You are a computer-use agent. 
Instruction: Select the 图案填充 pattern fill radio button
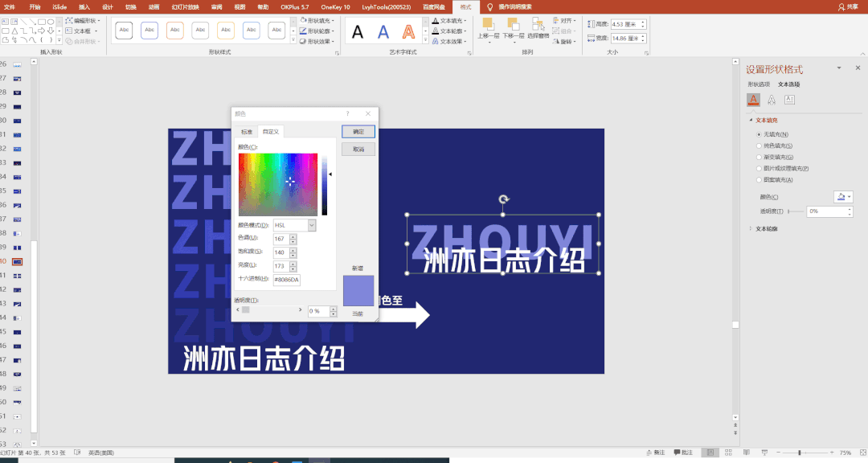coord(759,179)
